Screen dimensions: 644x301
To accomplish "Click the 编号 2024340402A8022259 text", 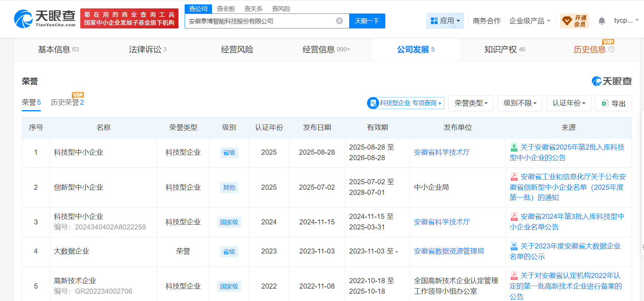I will (x=100, y=227).
